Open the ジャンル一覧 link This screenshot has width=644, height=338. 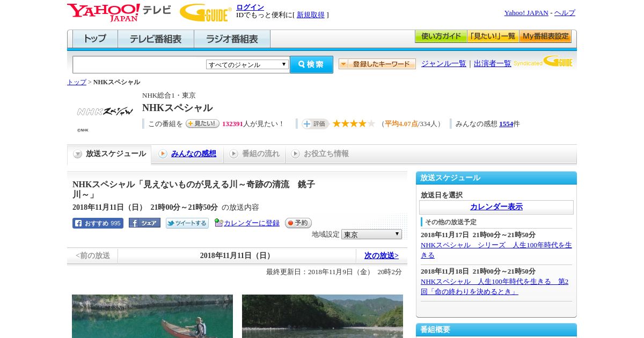pos(444,63)
